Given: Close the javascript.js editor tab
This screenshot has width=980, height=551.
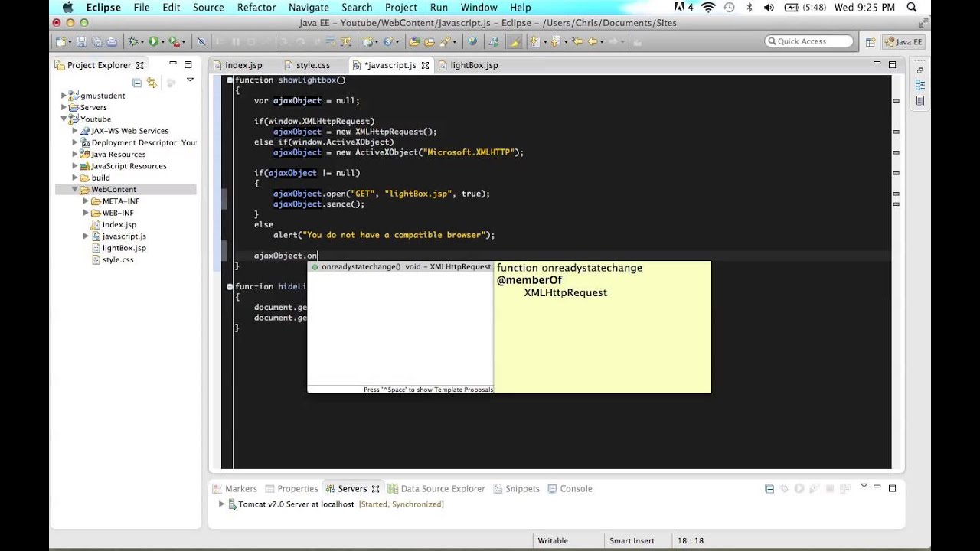Looking at the screenshot, I should point(425,65).
